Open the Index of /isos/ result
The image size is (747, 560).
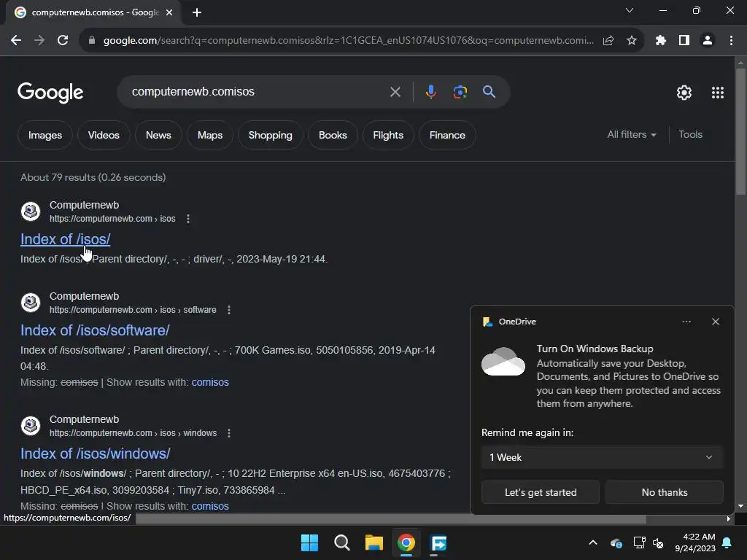(x=65, y=239)
